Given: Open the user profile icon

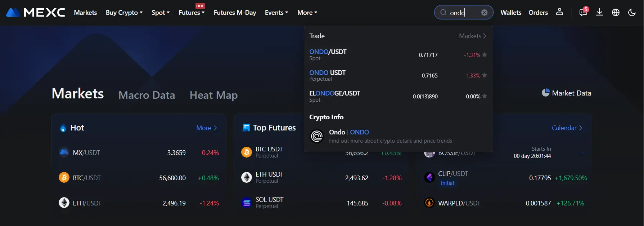Looking at the screenshot, I should pos(559,12).
